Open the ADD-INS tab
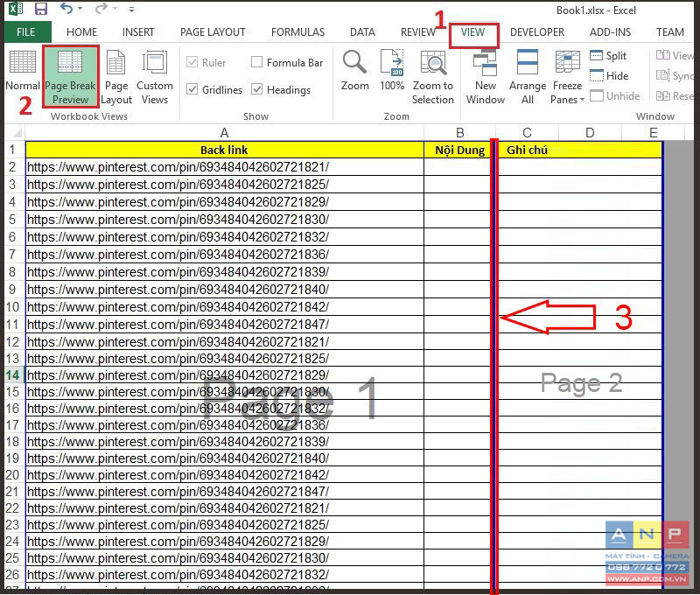The height and width of the screenshot is (595, 700). pyautogui.click(x=610, y=32)
